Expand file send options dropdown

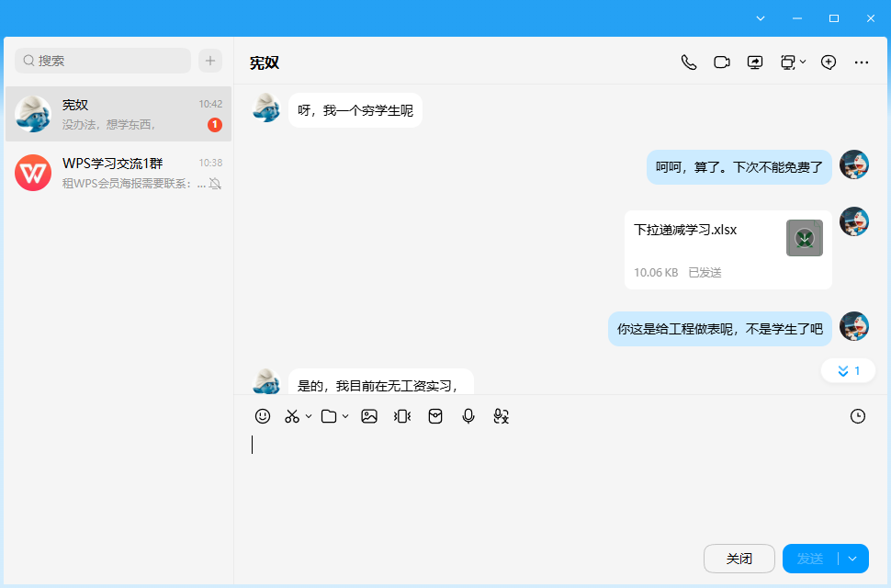point(345,416)
